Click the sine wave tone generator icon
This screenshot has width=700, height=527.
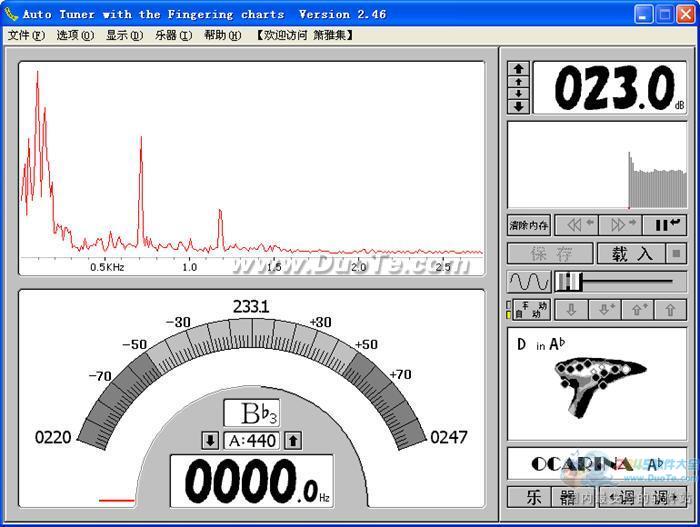tap(528, 281)
